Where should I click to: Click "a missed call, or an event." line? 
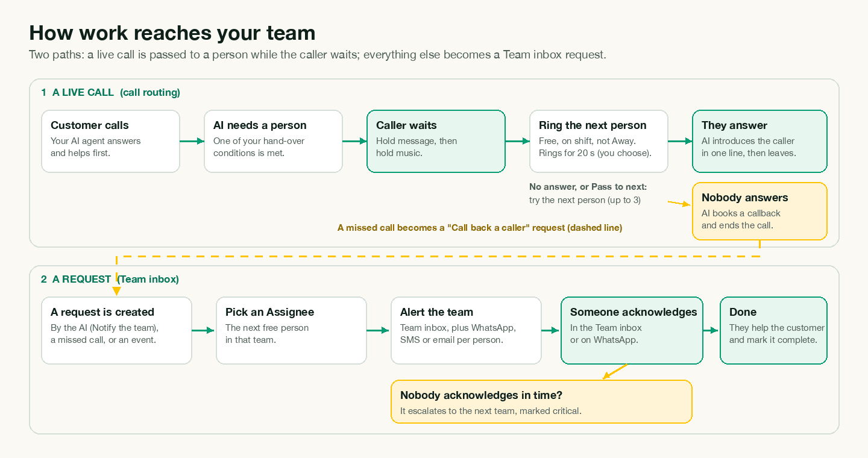click(103, 339)
